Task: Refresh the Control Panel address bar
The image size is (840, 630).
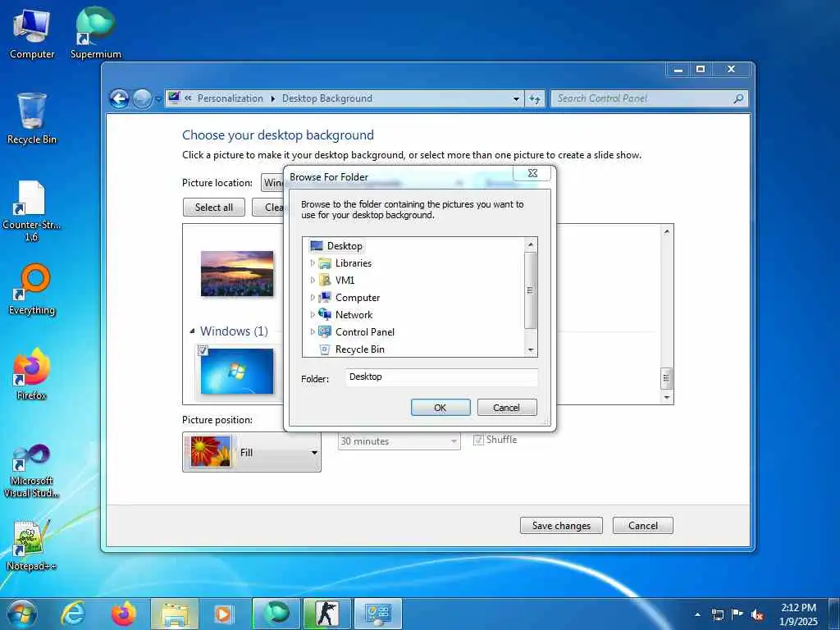Action: 535,98
